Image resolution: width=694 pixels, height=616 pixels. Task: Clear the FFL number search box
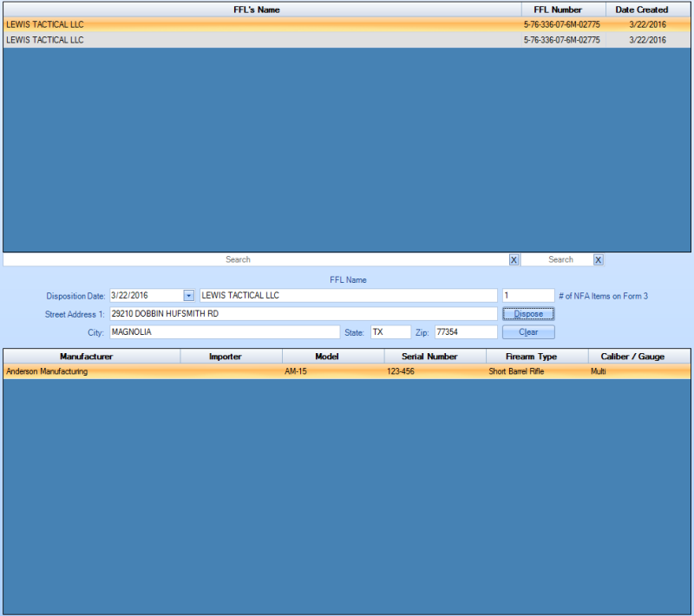(598, 259)
